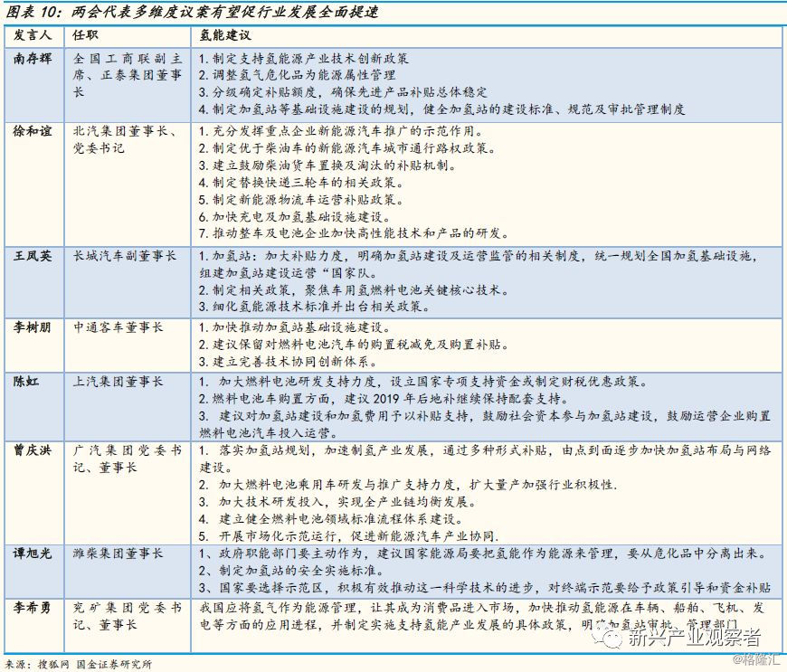The width and height of the screenshot is (787, 672).
Task: Click the speaker name '李希勇'
Action: pyautogui.click(x=33, y=608)
